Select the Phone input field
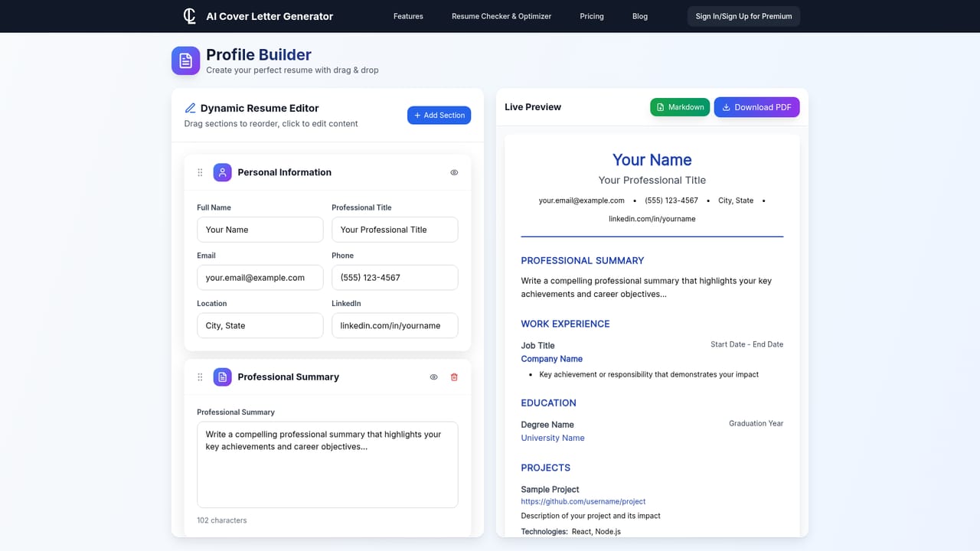The image size is (980, 551). coord(395,278)
